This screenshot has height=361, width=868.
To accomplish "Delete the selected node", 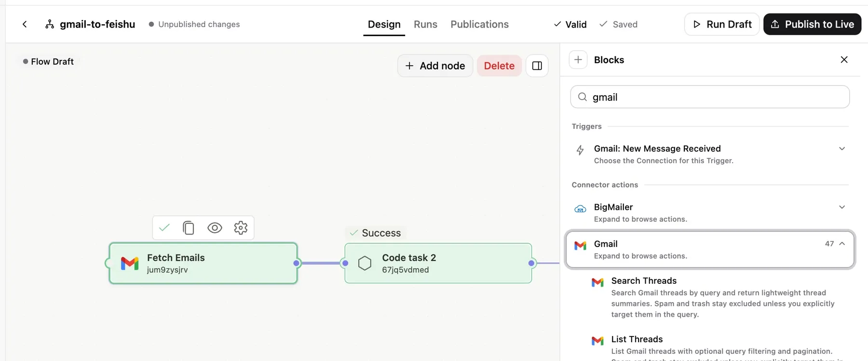I will point(499,66).
